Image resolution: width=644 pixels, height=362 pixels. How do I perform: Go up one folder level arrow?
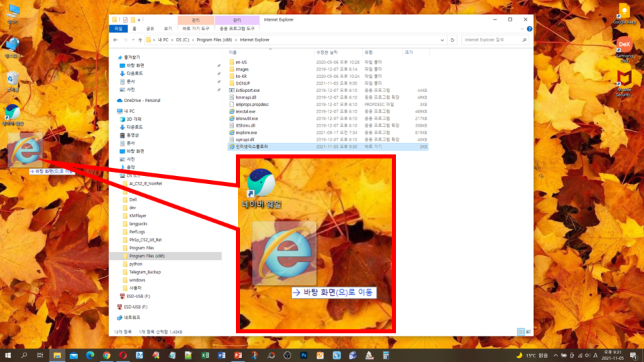point(140,40)
